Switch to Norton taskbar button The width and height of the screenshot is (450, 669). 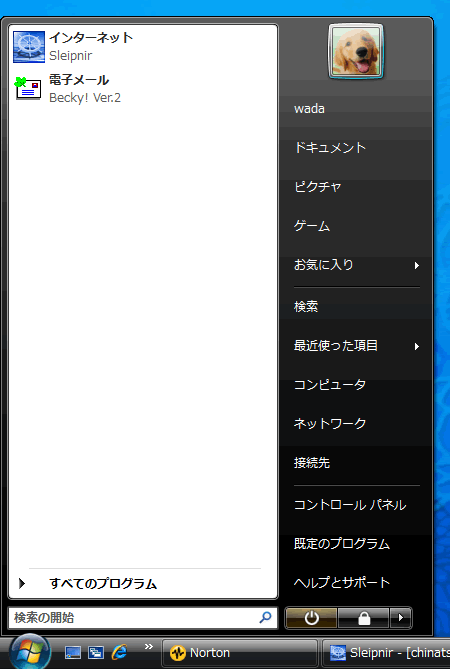[x=240, y=653]
